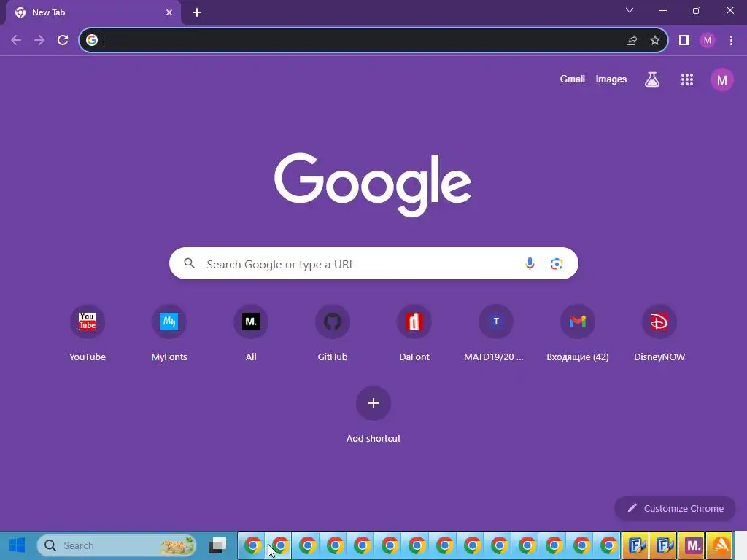The height and width of the screenshot is (560, 747).
Task: Reload the current page
Action: [x=63, y=41]
